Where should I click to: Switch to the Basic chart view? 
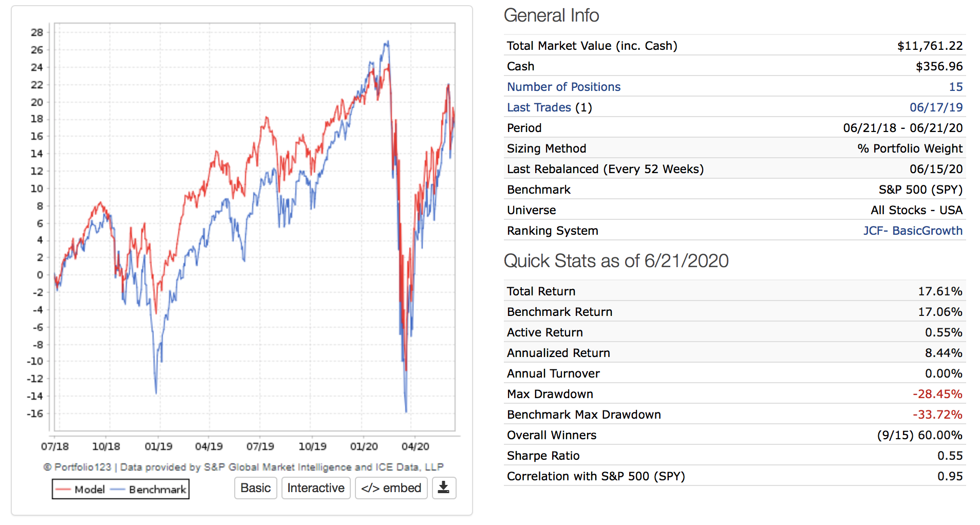pyautogui.click(x=255, y=488)
